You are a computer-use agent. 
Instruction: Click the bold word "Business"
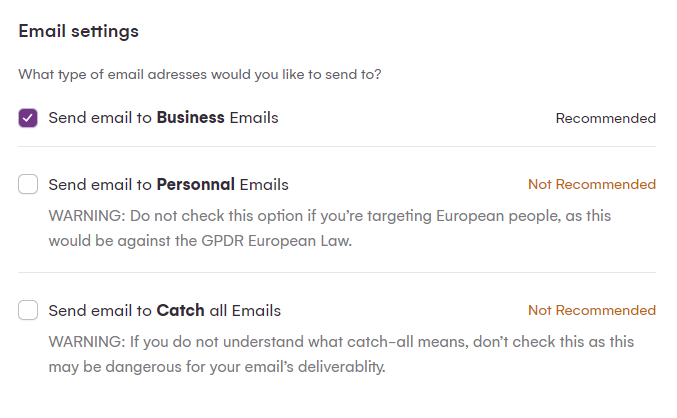190,118
